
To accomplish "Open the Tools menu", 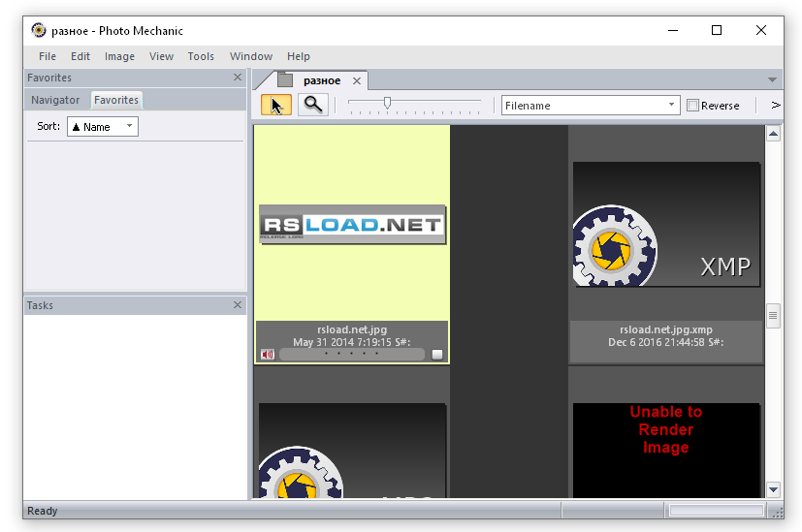I will point(201,56).
